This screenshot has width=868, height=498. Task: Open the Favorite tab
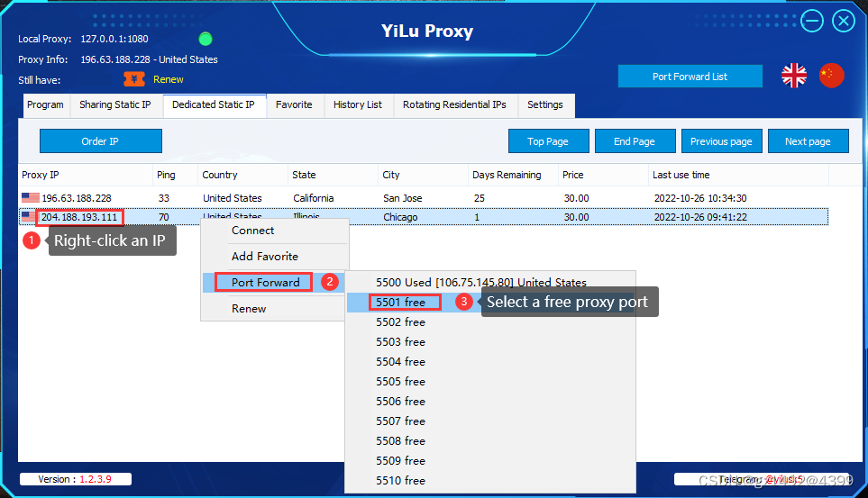coord(295,105)
